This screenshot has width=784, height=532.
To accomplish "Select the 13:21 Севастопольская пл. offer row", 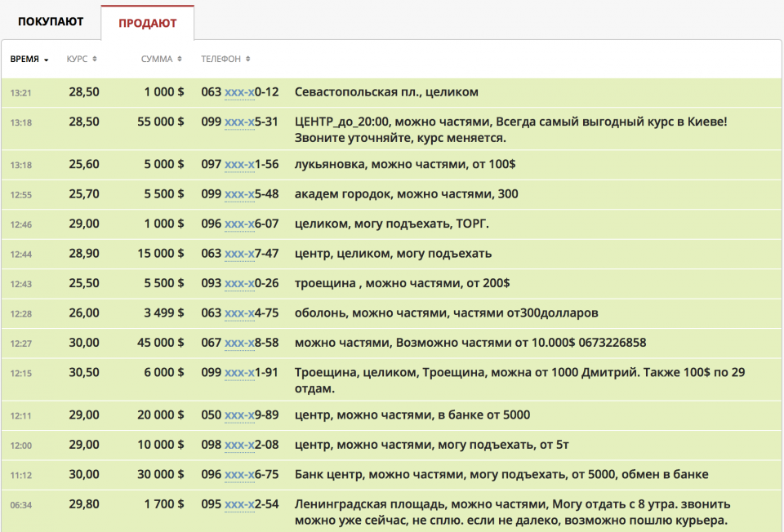I will tap(490, 93).
